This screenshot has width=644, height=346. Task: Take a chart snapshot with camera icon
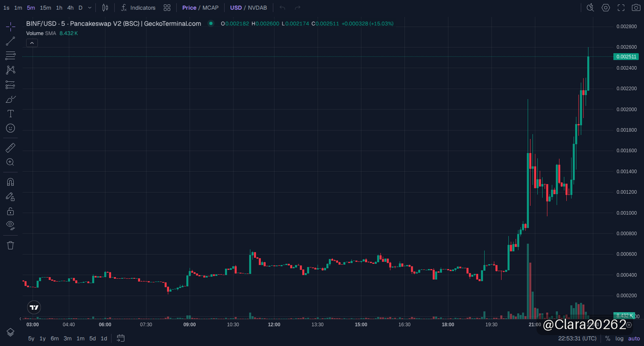pyautogui.click(x=636, y=8)
